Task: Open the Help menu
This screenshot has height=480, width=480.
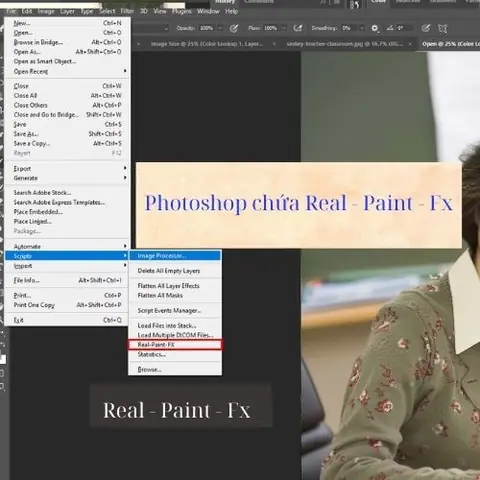Action: 232,11
